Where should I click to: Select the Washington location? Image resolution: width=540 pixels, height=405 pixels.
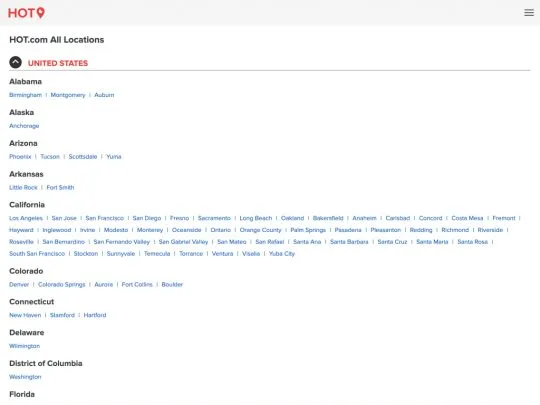pos(25,377)
